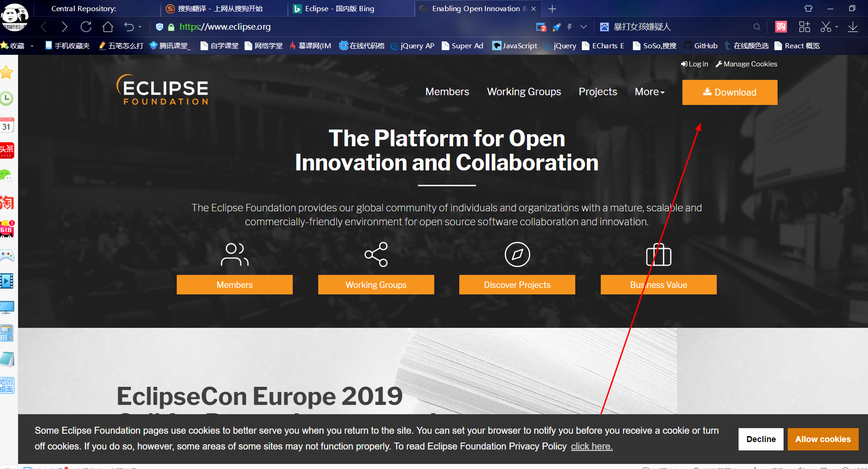Click the sidebar 返回桌面 icon
Image resolution: width=868 pixels, height=469 pixels.
pos(7,385)
